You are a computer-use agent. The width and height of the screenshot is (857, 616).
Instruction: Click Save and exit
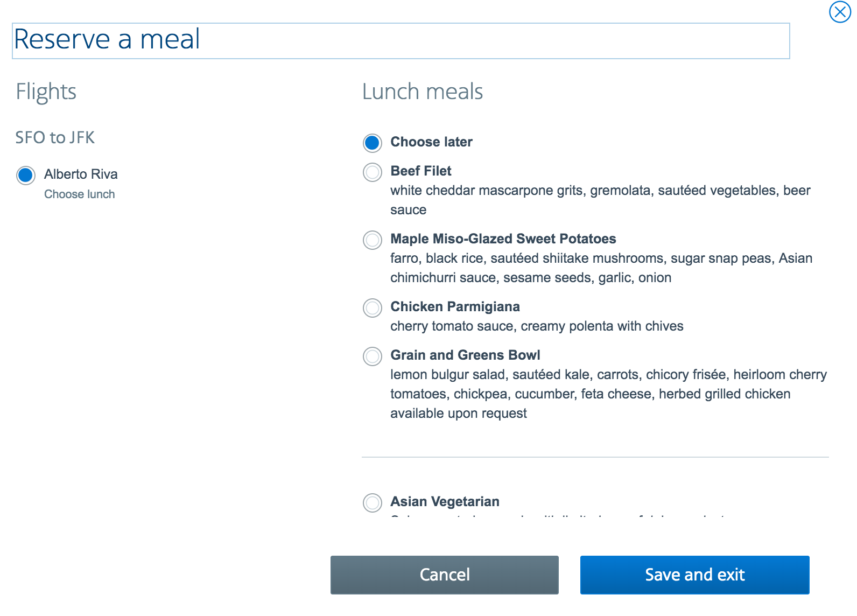[x=694, y=575]
